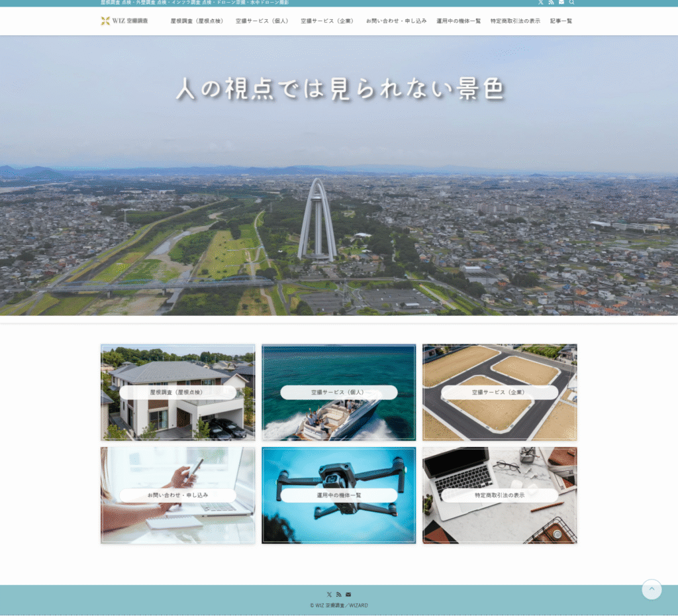The height and width of the screenshot is (616, 678).
Task: Open 運用中の機体一覧 from the navigation
Action: click(x=458, y=21)
